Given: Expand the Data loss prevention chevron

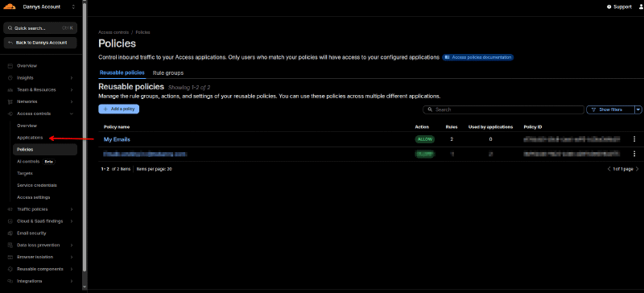Looking at the screenshot, I should click(x=72, y=245).
